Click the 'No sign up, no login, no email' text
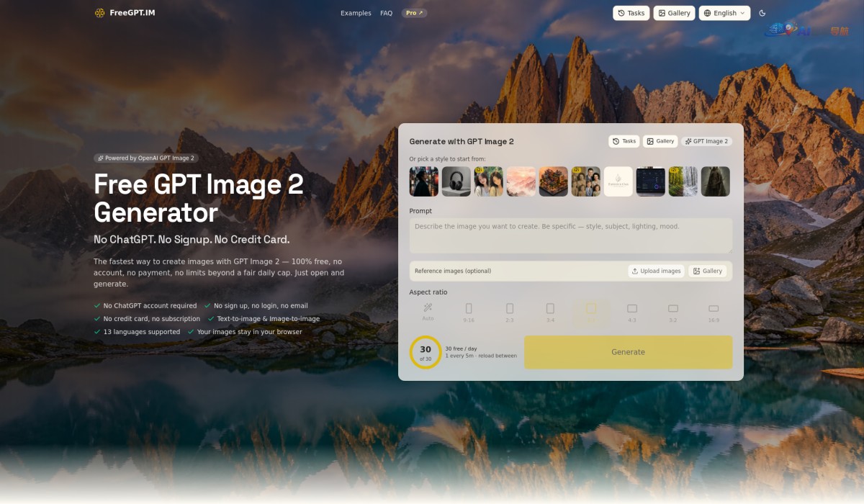 pyautogui.click(x=261, y=306)
